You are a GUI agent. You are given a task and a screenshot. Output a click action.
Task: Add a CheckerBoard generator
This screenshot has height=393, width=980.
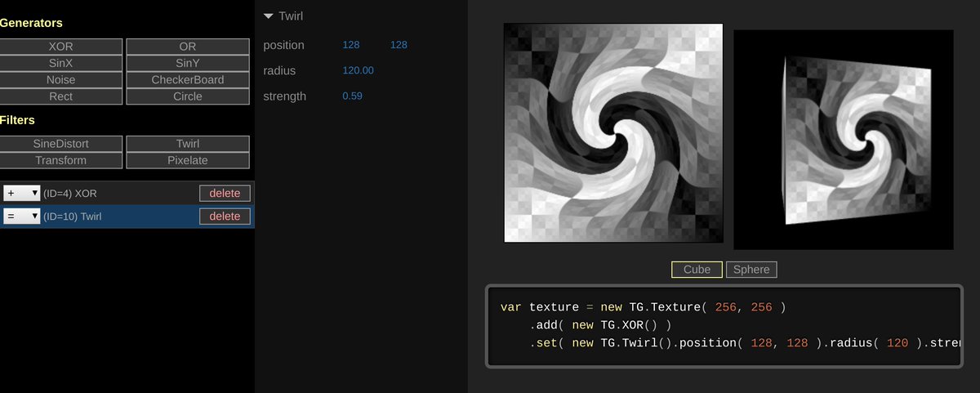tap(188, 80)
